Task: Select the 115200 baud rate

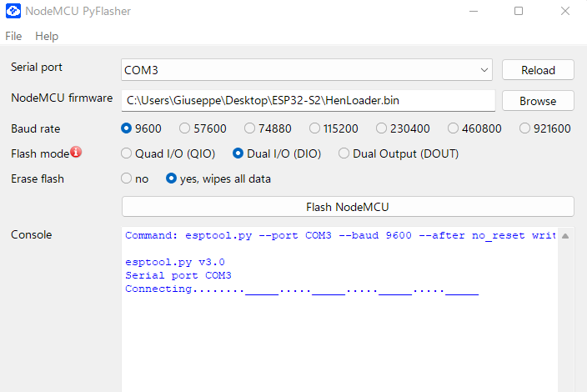Action: tap(334, 128)
